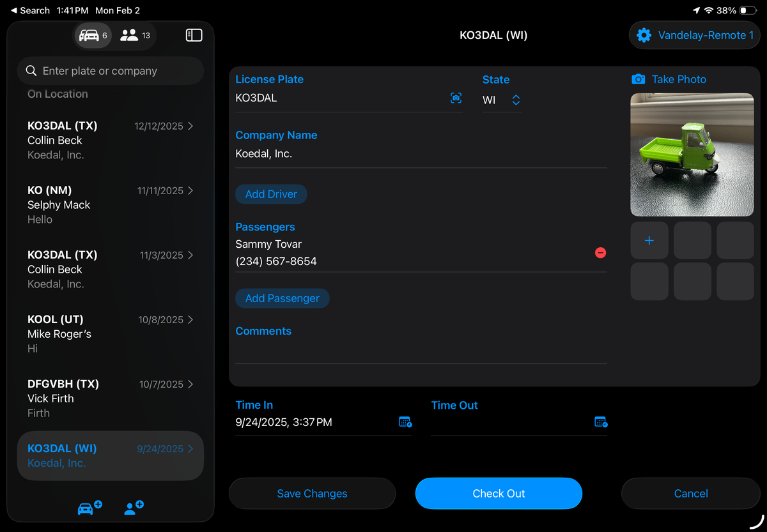Add photo using plus thumbnail slot
The width and height of the screenshot is (767, 532).
649,241
